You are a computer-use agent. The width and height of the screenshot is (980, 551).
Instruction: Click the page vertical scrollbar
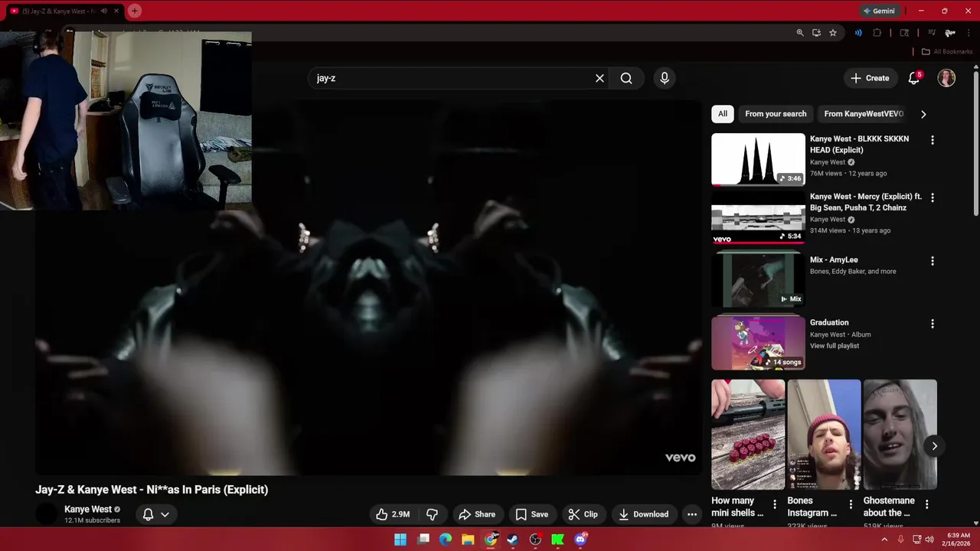[975, 142]
